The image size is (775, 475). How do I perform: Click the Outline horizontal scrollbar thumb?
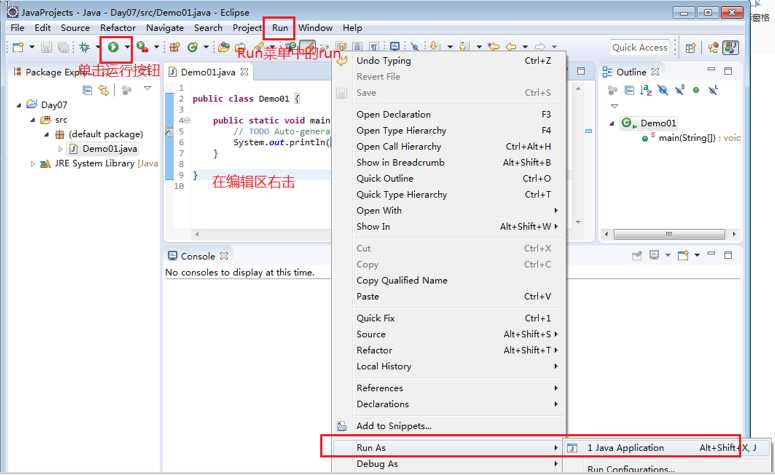669,234
